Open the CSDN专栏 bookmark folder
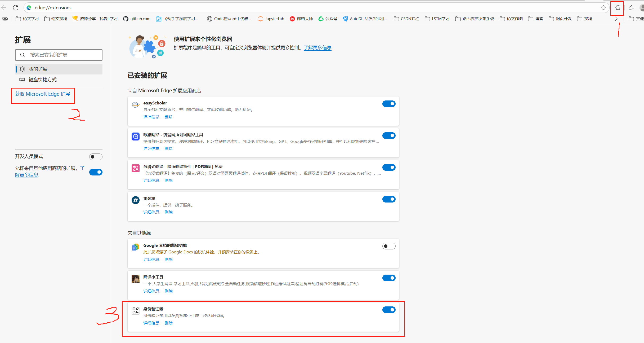 (x=406, y=19)
